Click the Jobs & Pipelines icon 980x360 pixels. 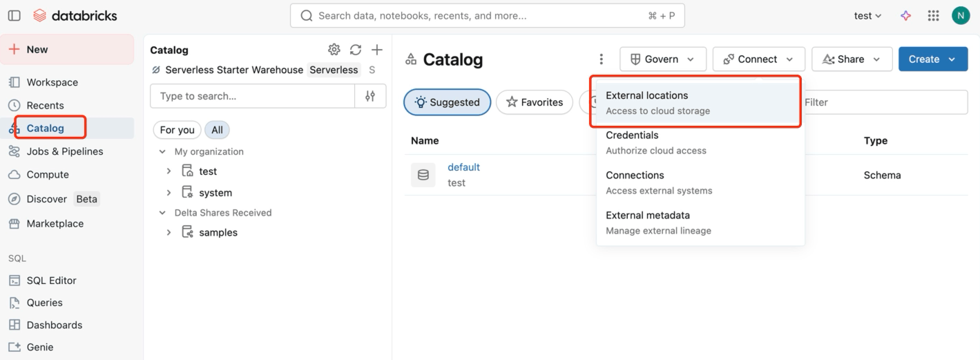pyautogui.click(x=14, y=151)
